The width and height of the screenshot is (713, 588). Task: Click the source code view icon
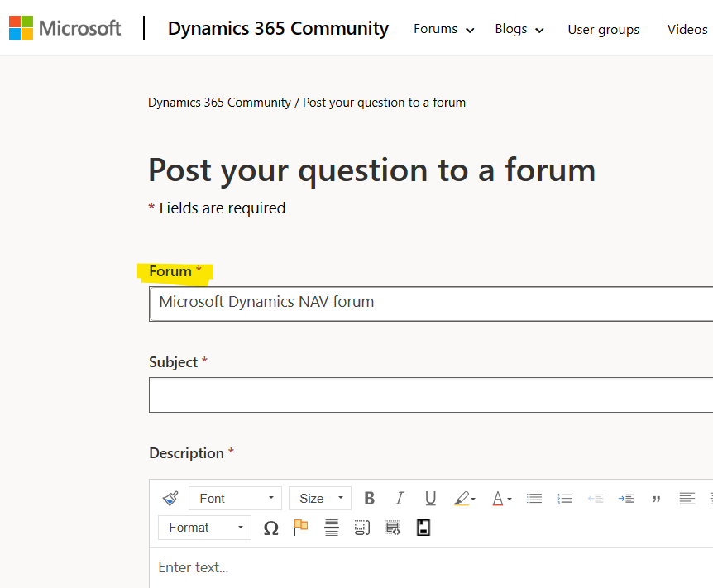tap(392, 528)
